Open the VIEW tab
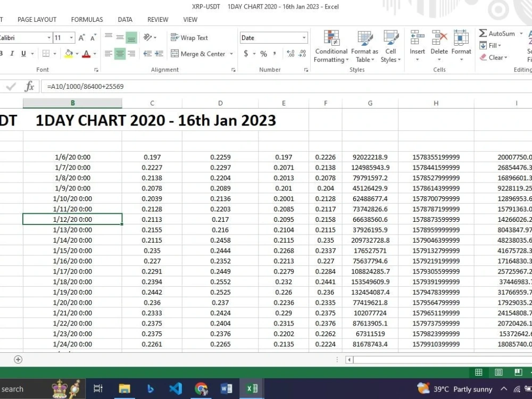This screenshot has width=532, height=399. point(190,20)
